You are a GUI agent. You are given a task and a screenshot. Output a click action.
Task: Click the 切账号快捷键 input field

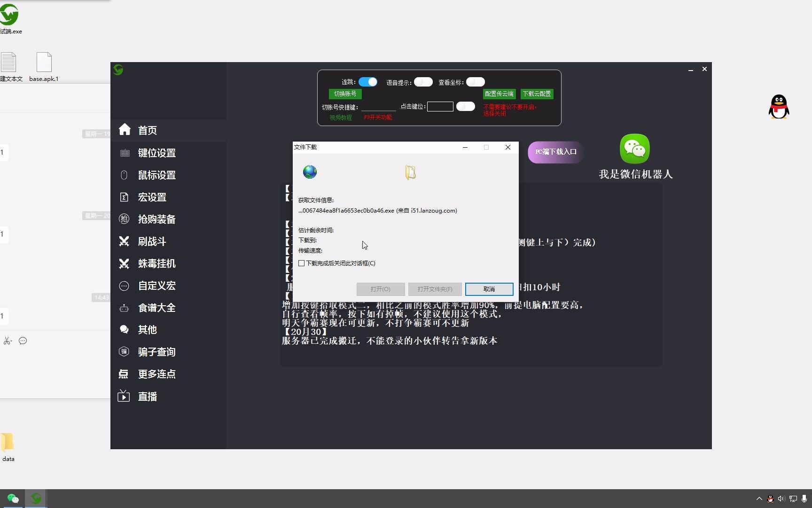378,107
